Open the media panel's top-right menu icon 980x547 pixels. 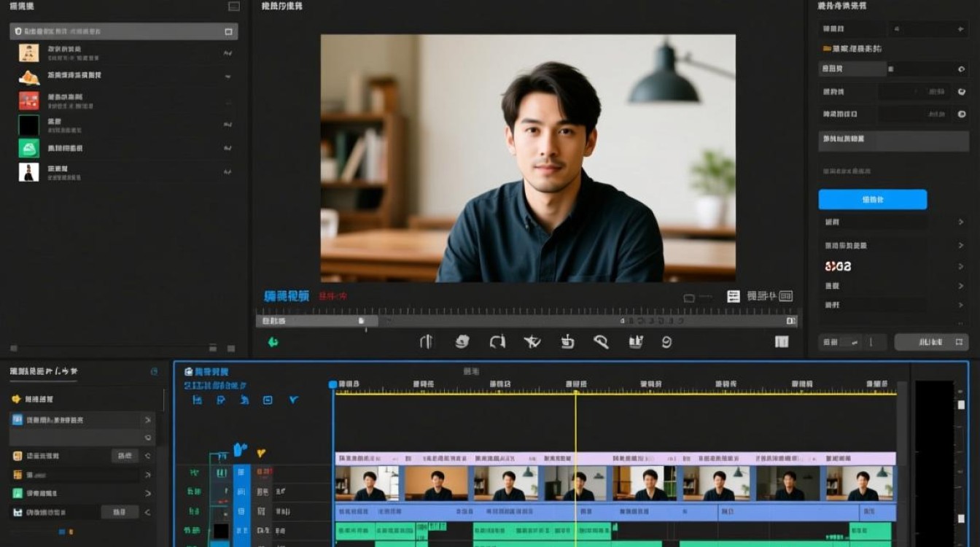(x=233, y=7)
